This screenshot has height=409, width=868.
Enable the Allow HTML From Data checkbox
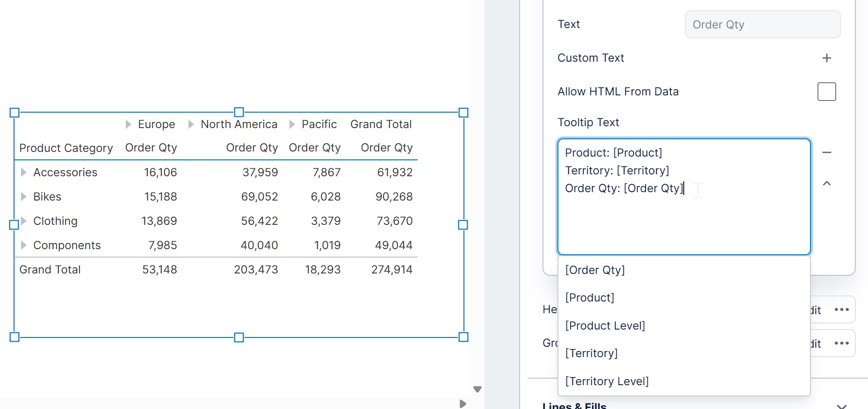point(826,92)
